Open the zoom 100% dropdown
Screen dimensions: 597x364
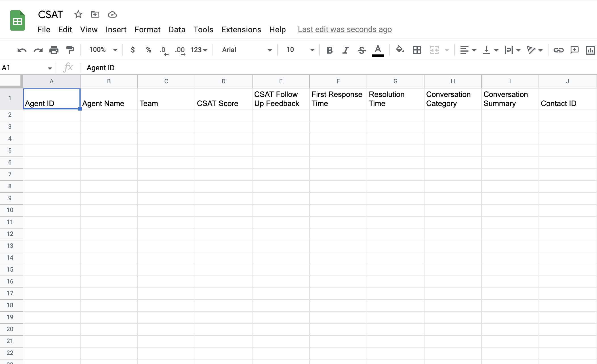(103, 50)
